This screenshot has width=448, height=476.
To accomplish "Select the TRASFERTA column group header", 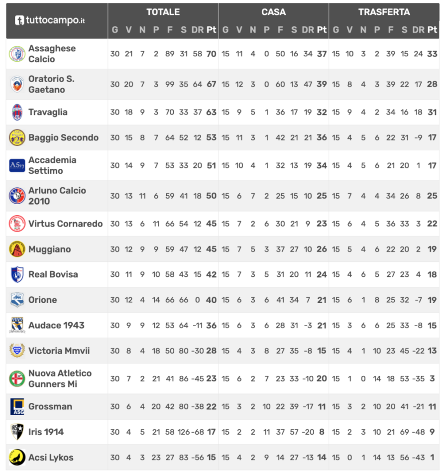I will 384,12.
